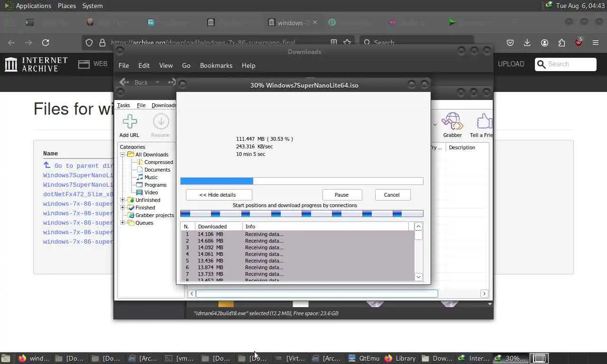Select connection row 7 with 13.733 MB
Screen dimensions: 607x364
click(298, 274)
